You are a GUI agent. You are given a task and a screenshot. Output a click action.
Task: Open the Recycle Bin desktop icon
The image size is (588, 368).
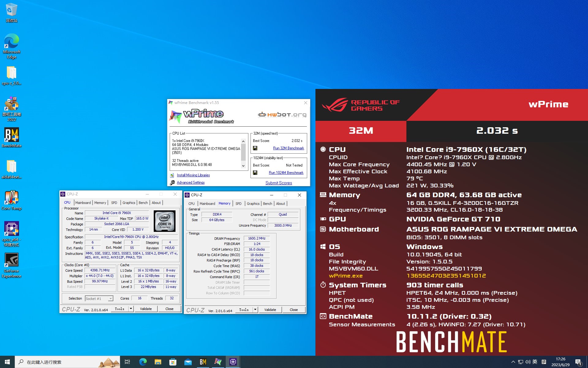pyautogui.click(x=11, y=13)
